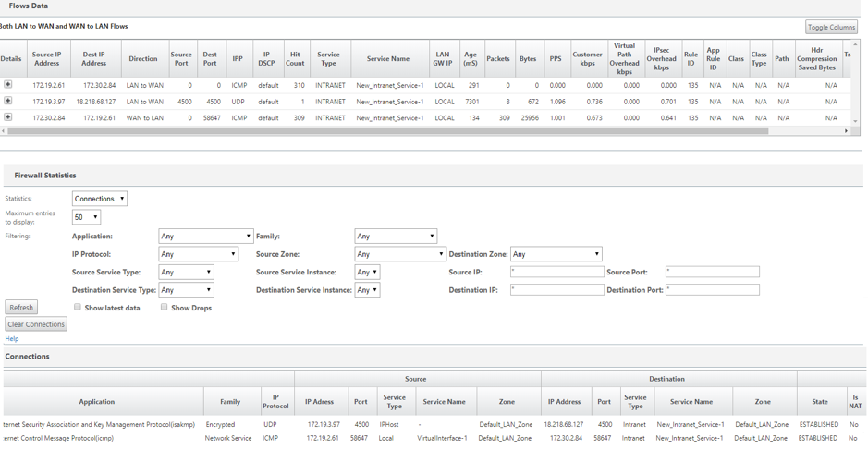This screenshot has height=450, width=868.
Task: Click the Packets column header
Action: point(498,58)
